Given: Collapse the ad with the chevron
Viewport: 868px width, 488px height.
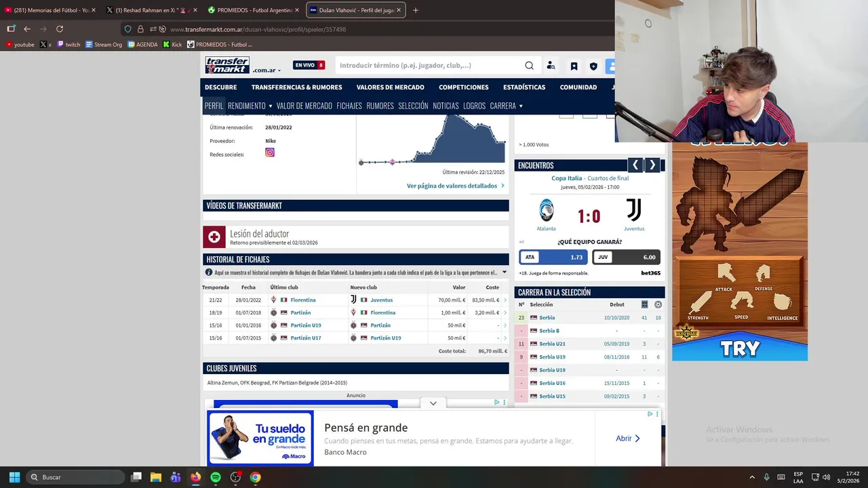Looking at the screenshot, I should pos(433,403).
